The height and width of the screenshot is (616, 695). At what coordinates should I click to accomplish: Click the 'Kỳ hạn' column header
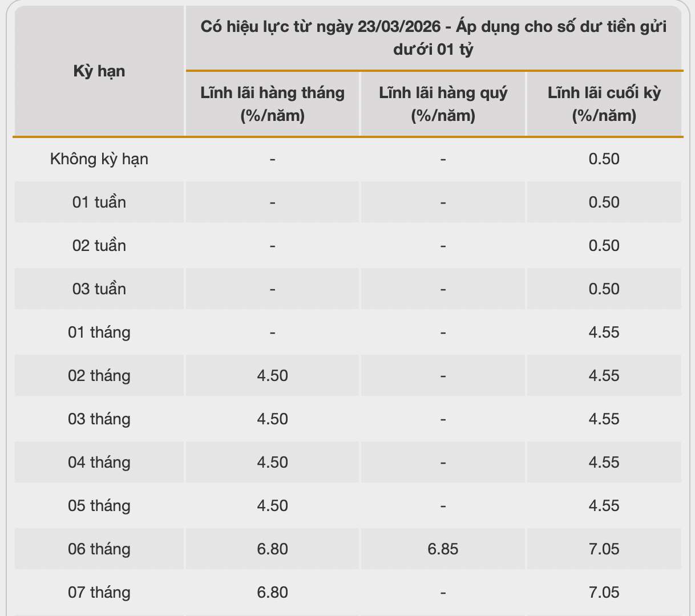pyautogui.click(x=99, y=71)
